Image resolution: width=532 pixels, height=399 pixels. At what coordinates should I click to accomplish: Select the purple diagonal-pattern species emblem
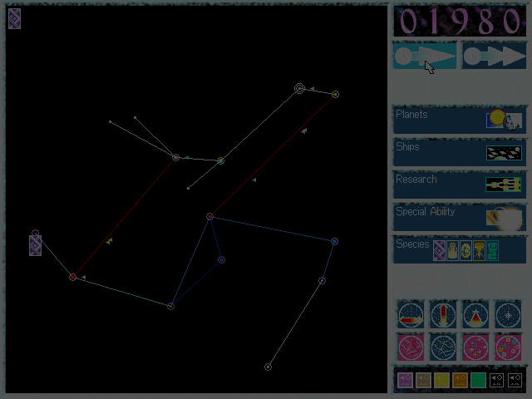(x=439, y=251)
